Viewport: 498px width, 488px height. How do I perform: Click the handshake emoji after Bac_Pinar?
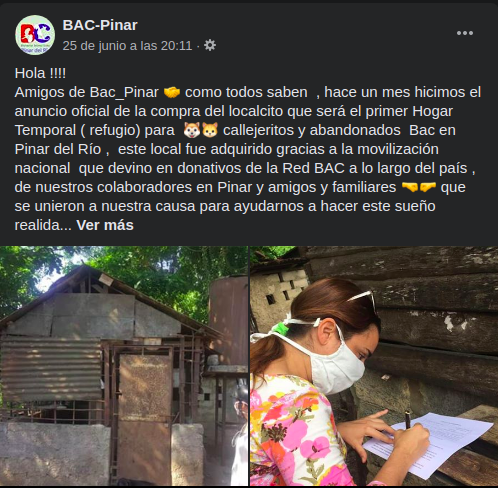point(172,92)
